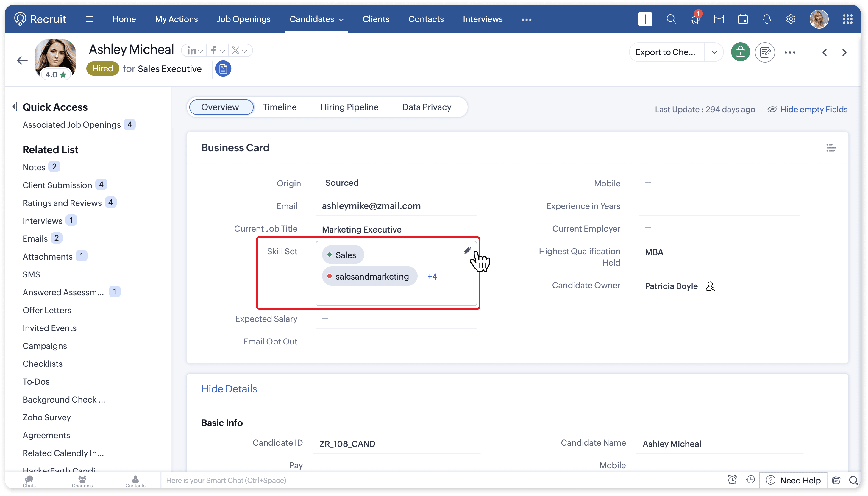Show the +4 more skills link
The width and height of the screenshot is (868, 496).
coord(432,276)
